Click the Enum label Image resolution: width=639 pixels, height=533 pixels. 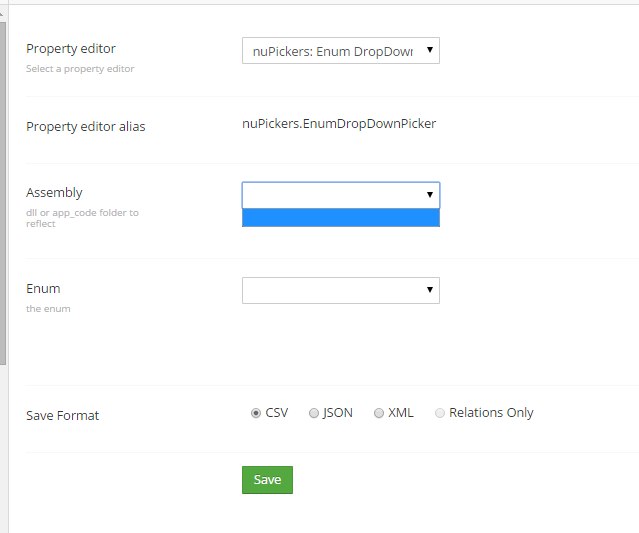coord(43,289)
